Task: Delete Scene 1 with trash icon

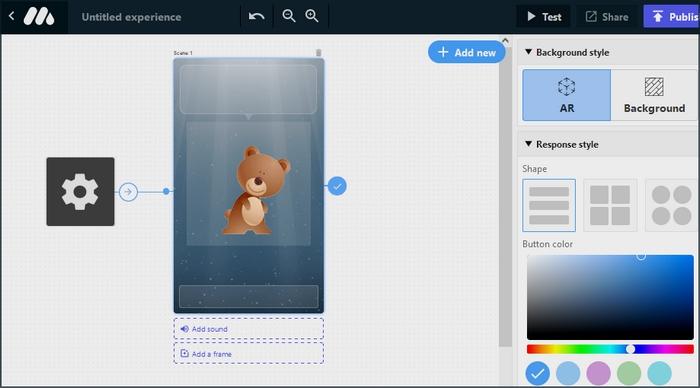Action: click(x=318, y=53)
